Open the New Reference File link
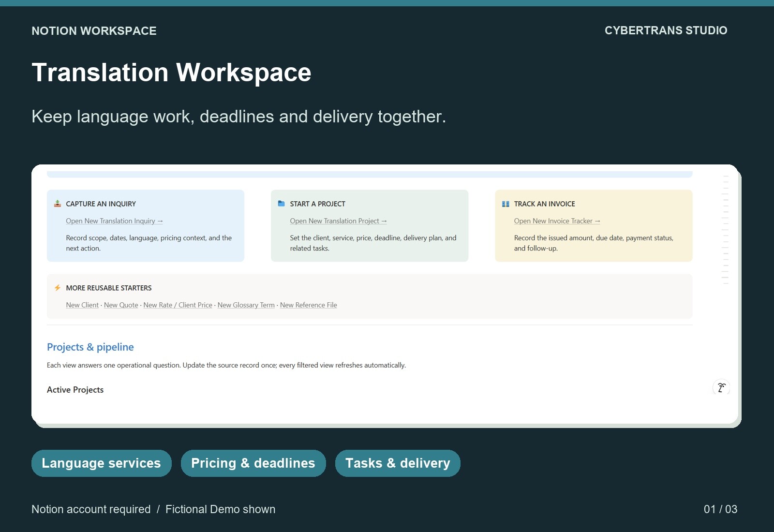The height and width of the screenshot is (532, 774). pos(308,305)
